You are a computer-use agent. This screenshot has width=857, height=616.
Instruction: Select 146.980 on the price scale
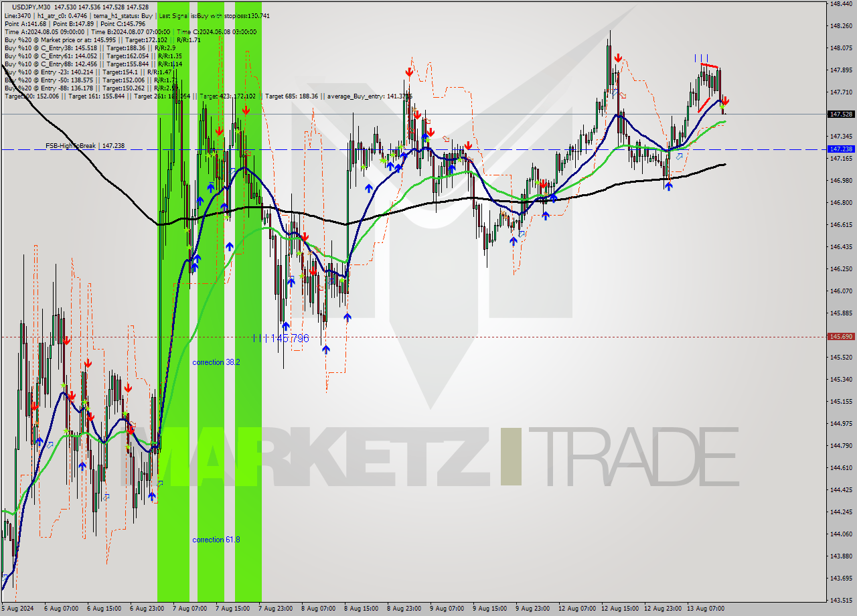[841, 181]
